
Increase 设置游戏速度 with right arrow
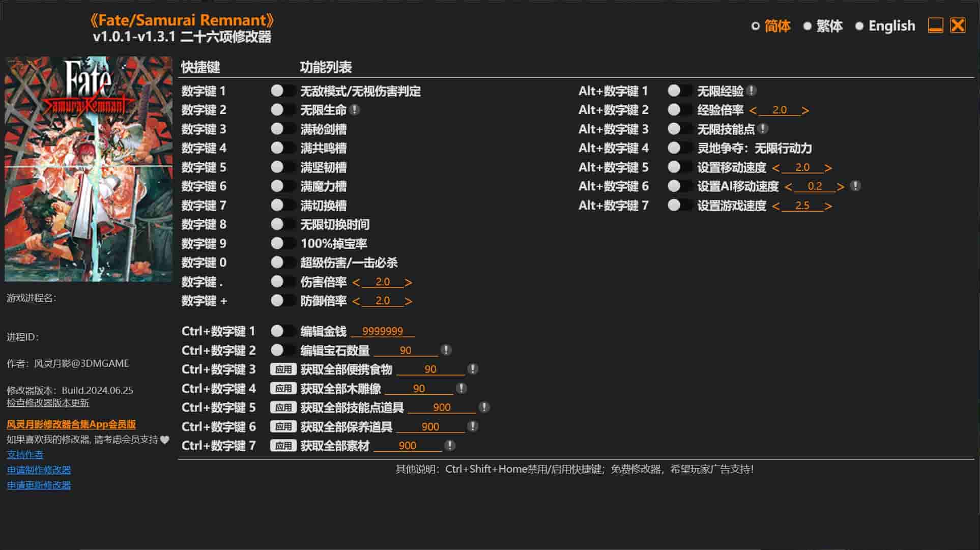tap(828, 206)
